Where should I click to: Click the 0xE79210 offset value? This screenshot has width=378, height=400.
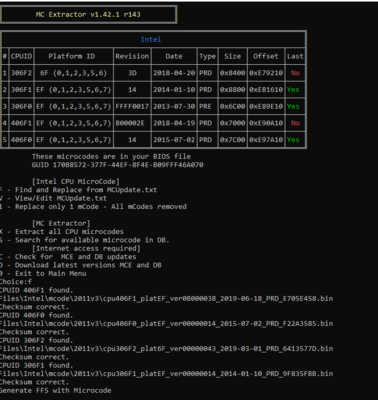point(266,73)
